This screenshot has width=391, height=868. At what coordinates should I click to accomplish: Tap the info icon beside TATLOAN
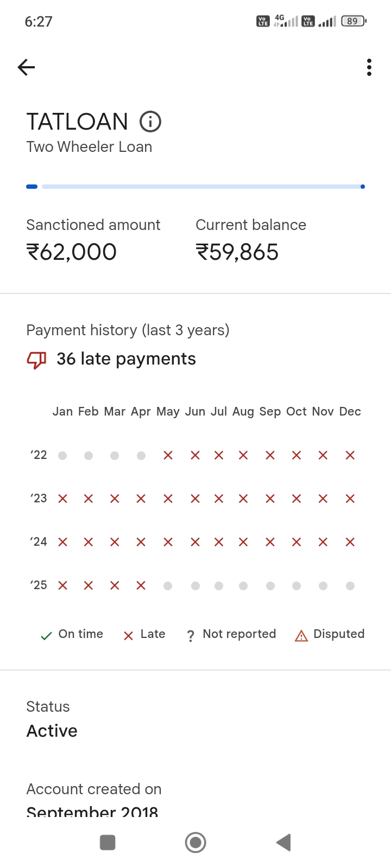150,122
